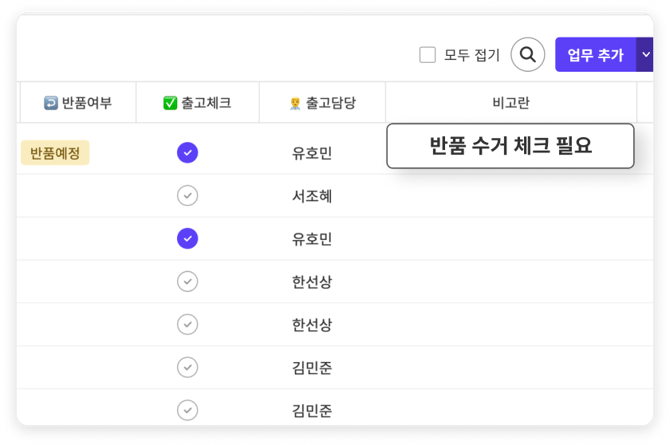Click the 반품예정 yellow tag
This screenshot has height=445, width=670.
(56, 153)
